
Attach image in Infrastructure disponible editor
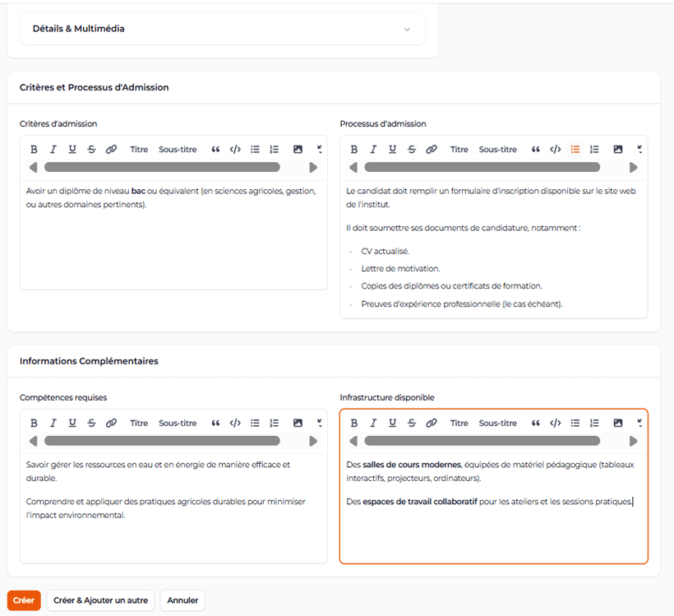tap(618, 424)
